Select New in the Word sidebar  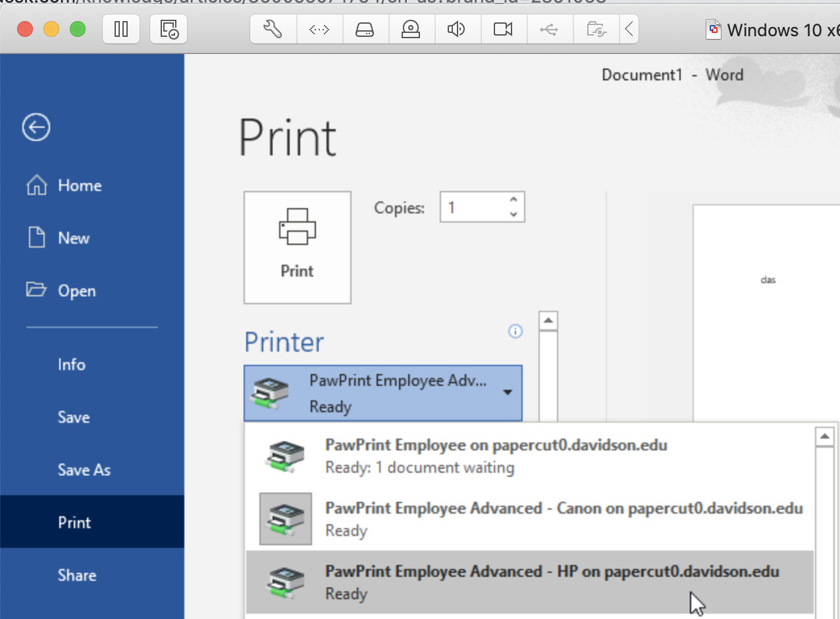pos(92,238)
